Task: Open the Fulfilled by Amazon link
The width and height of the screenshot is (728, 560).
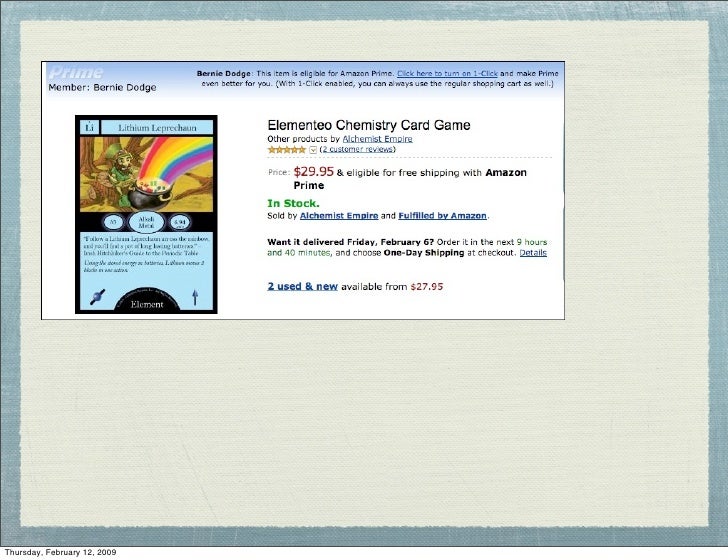Action: pyautogui.click(x=442, y=215)
